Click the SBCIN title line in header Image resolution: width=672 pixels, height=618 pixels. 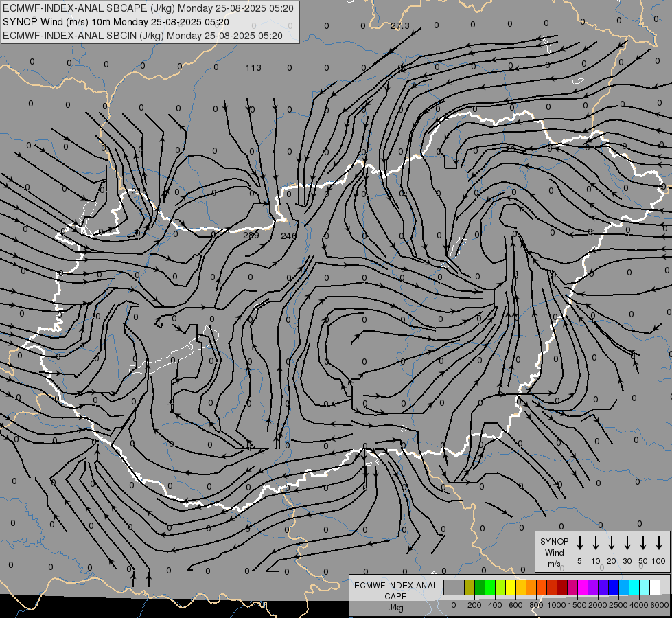click(x=143, y=36)
